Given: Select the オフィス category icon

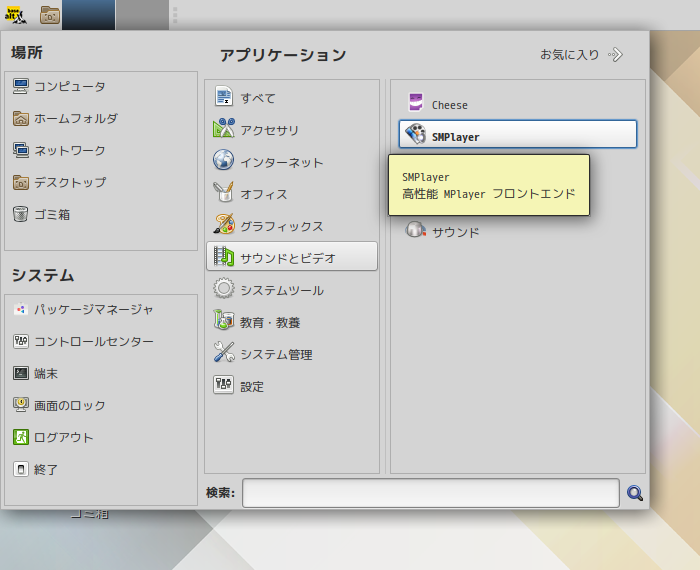Looking at the screenshot, I should pos(223,192).
